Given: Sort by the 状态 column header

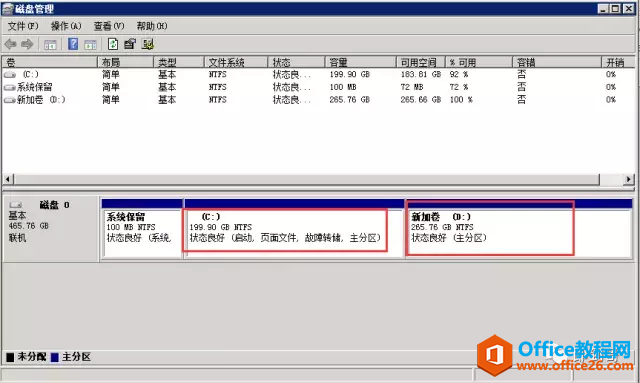Looking at the screenshot, I should (297, 62).
